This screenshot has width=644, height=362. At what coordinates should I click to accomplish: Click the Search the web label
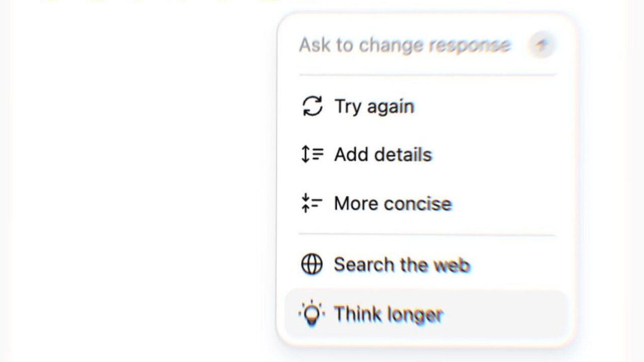pos(401,264)
